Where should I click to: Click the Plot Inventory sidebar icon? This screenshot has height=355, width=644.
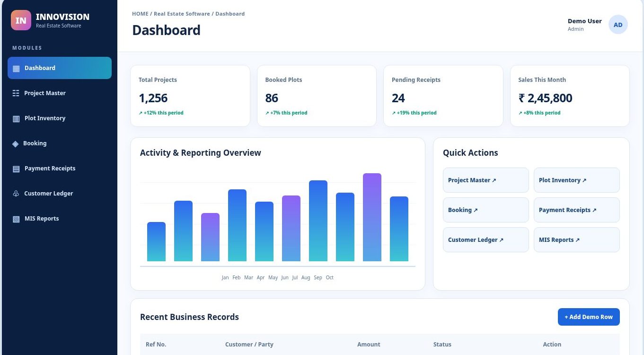coord(16,118)
